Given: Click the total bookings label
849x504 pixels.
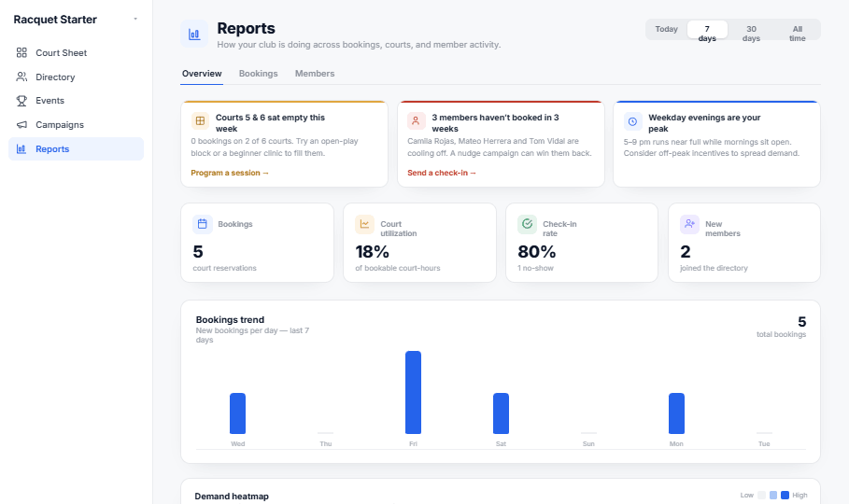Looking at the screenshot, I should (x=782, y=334).
